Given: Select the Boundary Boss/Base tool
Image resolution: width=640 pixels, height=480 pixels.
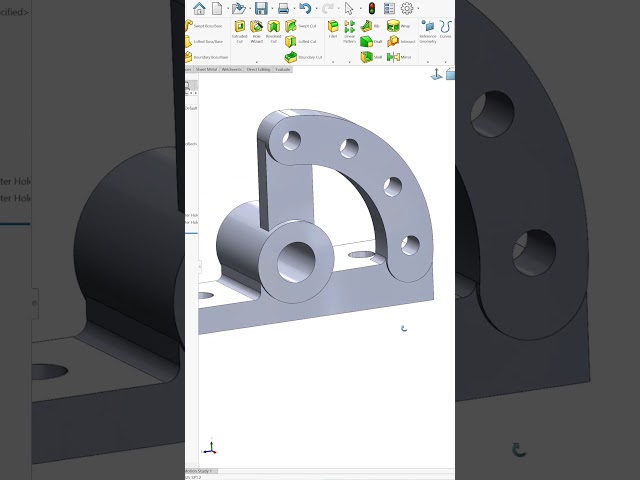Looking at the screenshot, I should pyautogui.click(x=207, y=57).
